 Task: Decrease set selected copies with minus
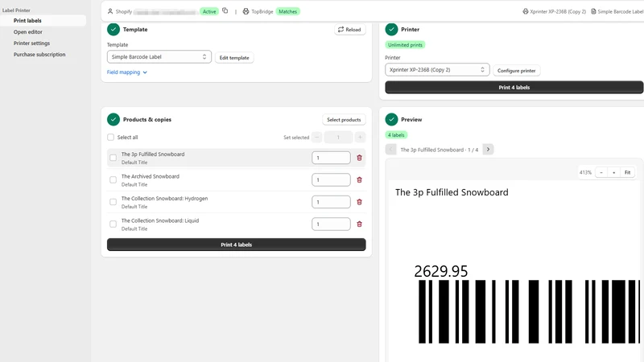tap(316, 137)
